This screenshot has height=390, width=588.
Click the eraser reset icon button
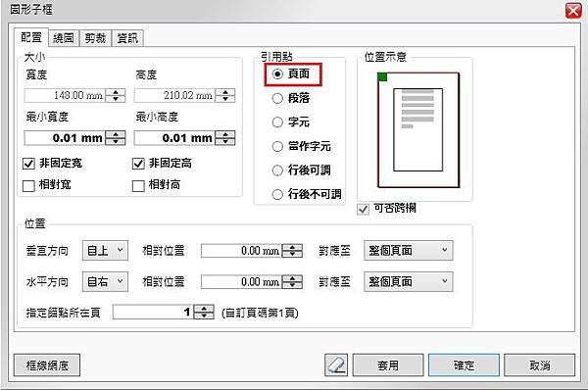[336, 365]
